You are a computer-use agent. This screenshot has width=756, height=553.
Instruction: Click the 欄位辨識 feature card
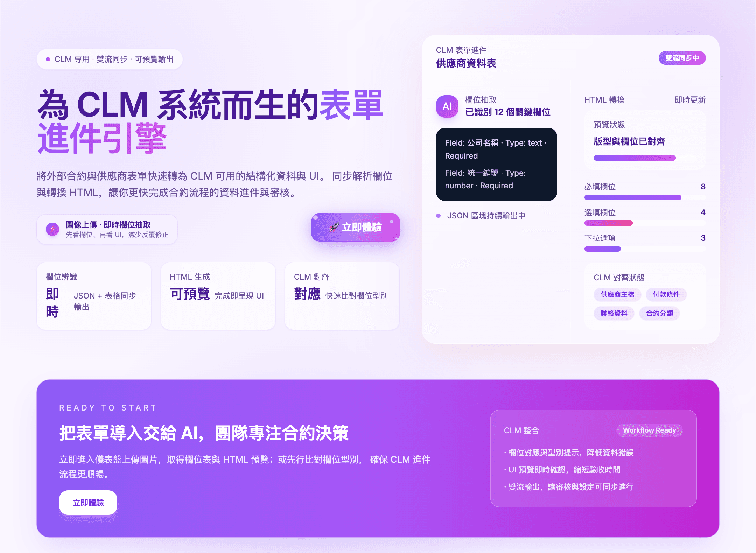pyautogui.click(x=94, y=296)
